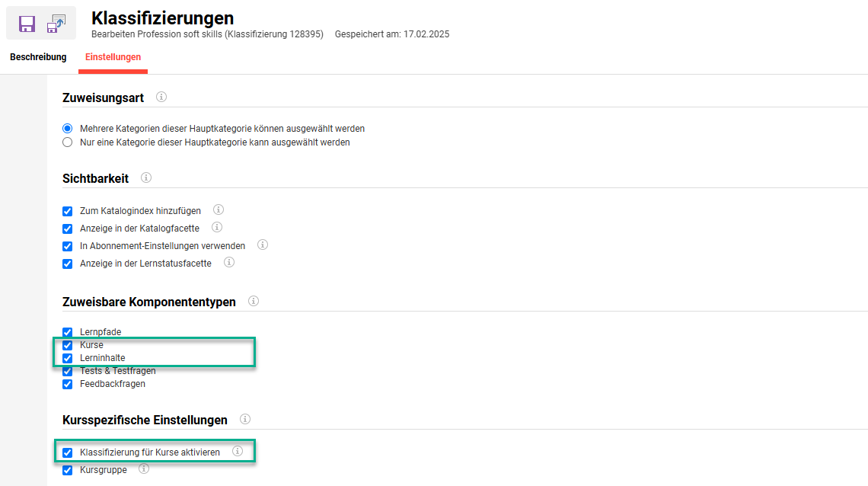Disable Anzeige in der Katalogfacette
The width and height of the screenshot is (868, 486).
[67, 228]
